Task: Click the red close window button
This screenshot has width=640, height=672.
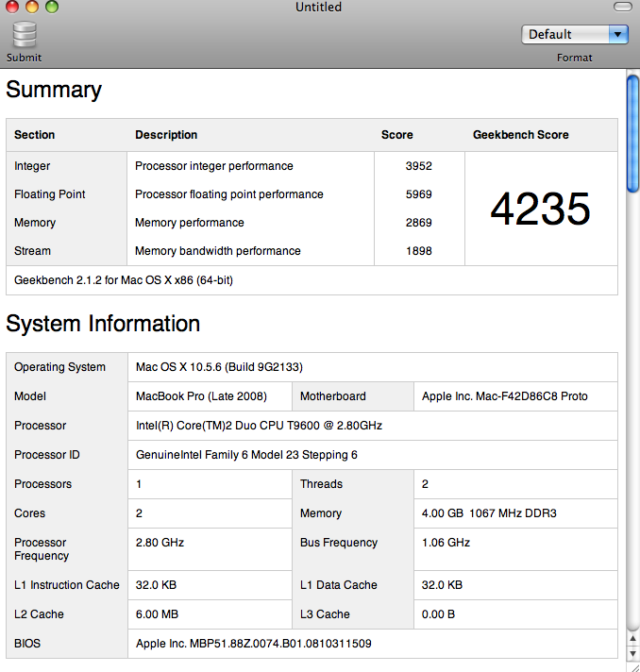Action: (12, 6)
